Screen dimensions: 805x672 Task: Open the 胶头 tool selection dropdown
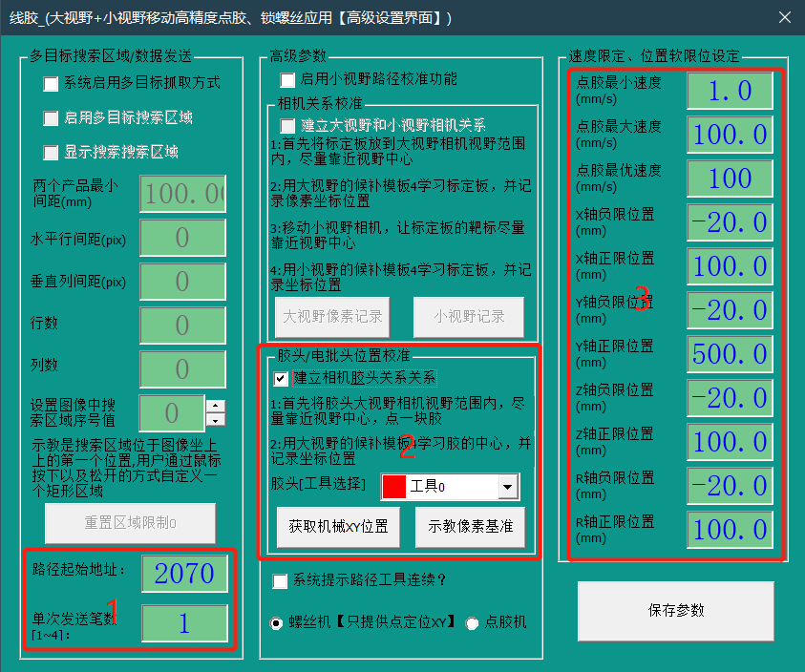506,487
